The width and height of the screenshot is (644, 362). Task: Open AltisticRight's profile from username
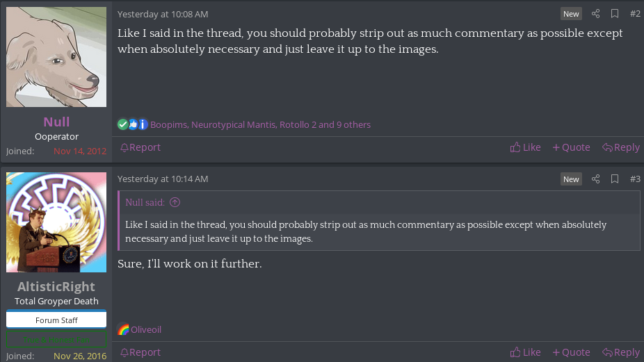[x=56, y=286]
